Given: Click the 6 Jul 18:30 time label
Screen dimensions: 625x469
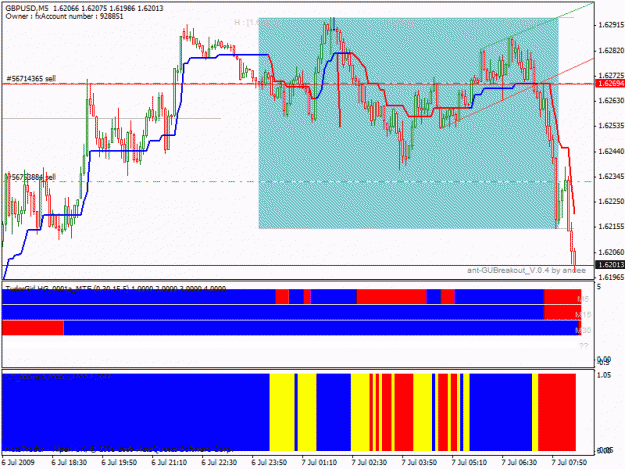Looking at the screenshot, I should click(x=69, y=463).
